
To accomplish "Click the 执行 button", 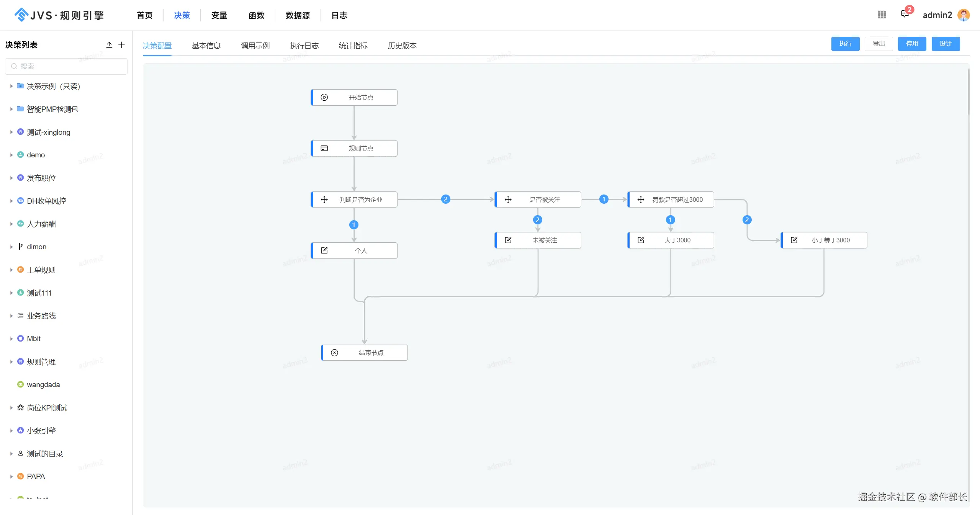I will 845,44.
